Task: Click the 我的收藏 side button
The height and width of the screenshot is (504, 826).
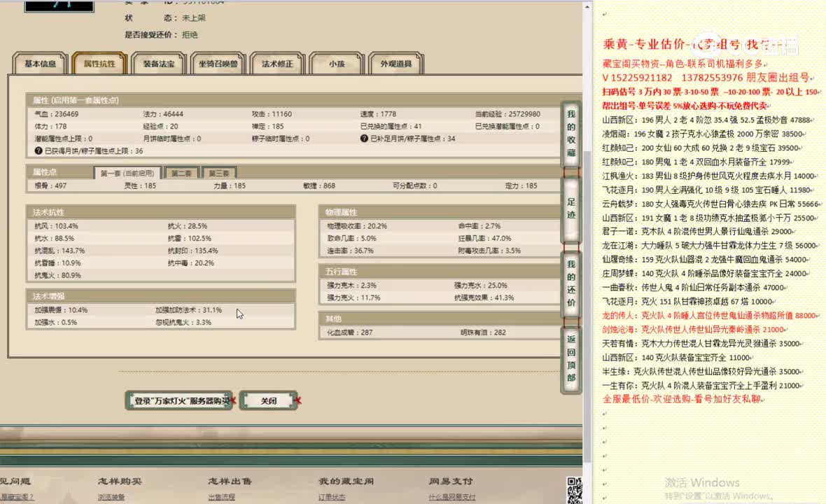Action: pyautogui.click(x=571, y=133)
